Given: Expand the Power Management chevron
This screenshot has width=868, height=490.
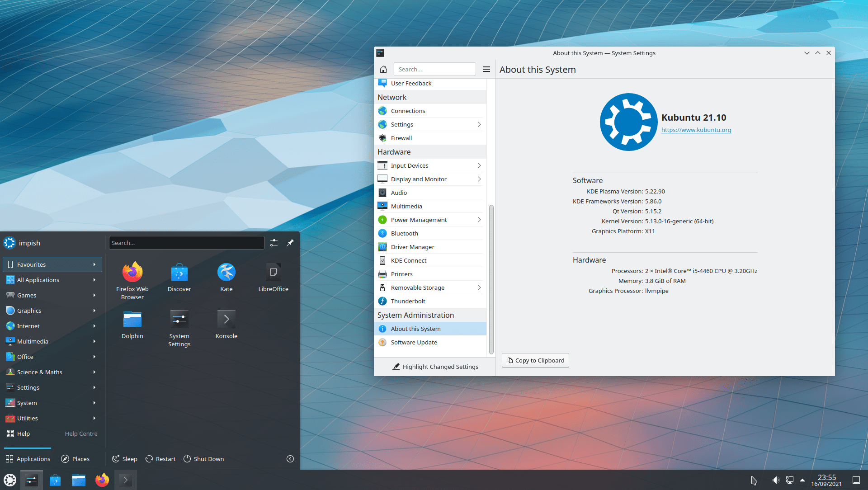Looking at the screenshot, I should pos(478,220).
